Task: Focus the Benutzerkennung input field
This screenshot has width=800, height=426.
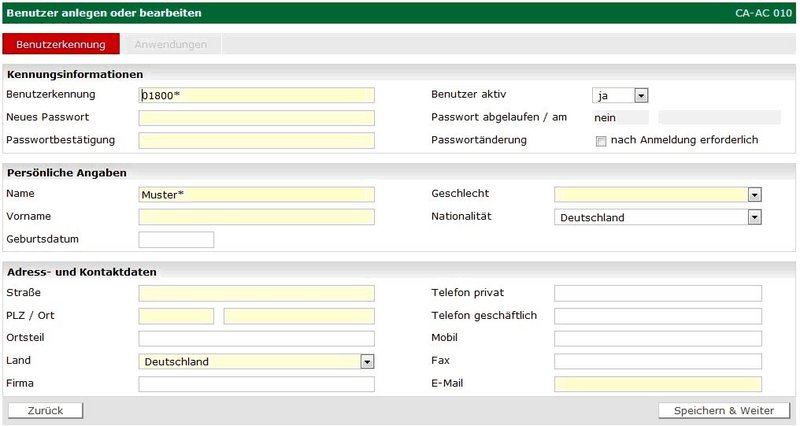Action: (x=256, y=95)
